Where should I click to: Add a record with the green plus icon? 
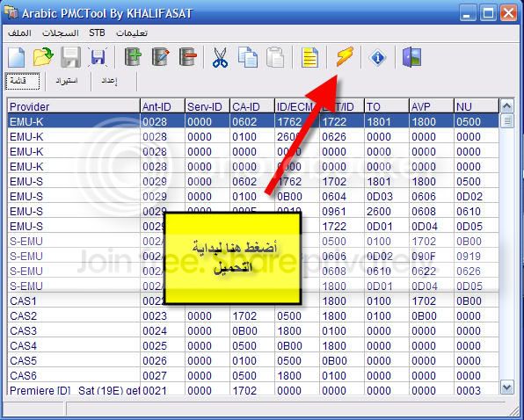pos(133,56)
